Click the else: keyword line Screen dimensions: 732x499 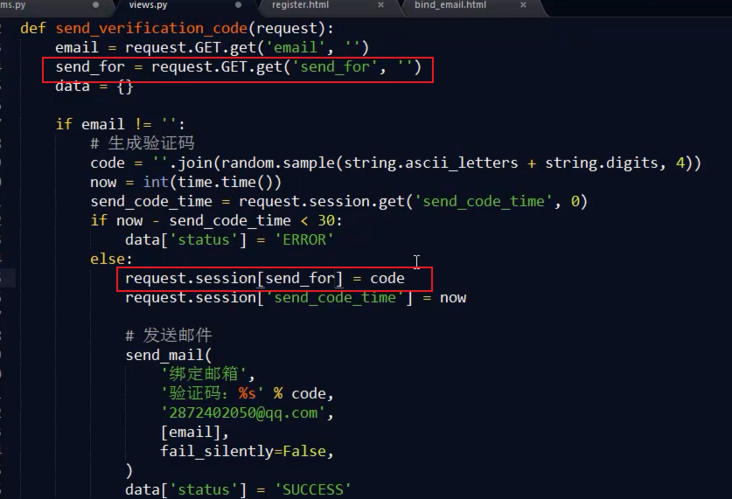(x=111, y=259)
